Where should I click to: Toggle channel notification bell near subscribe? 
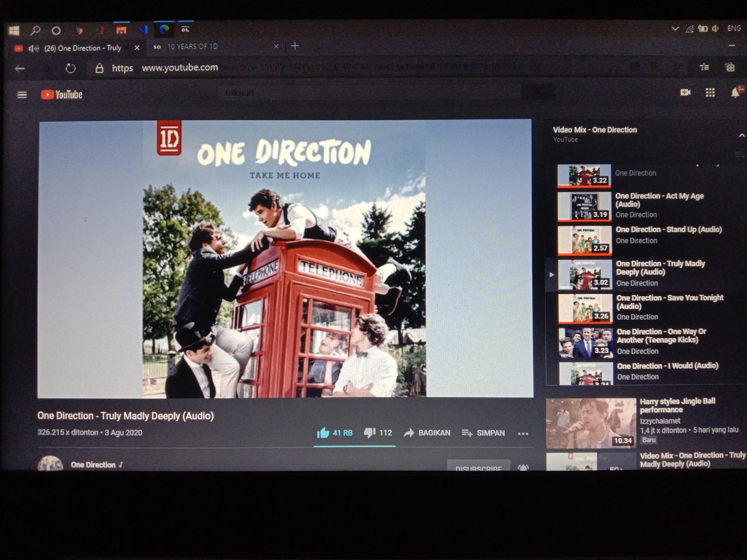[x=523, y=467]
